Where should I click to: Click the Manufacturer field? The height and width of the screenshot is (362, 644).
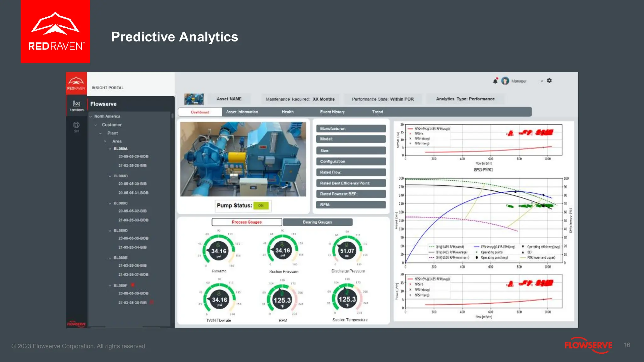[351, 129]
